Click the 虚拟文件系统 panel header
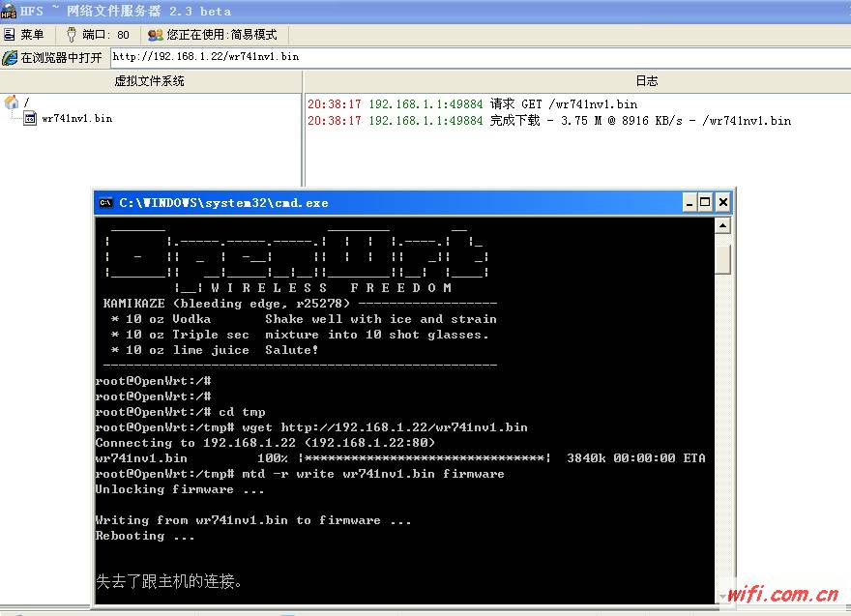The height and width of the screenshot is (616, 851). coord(150,81)
